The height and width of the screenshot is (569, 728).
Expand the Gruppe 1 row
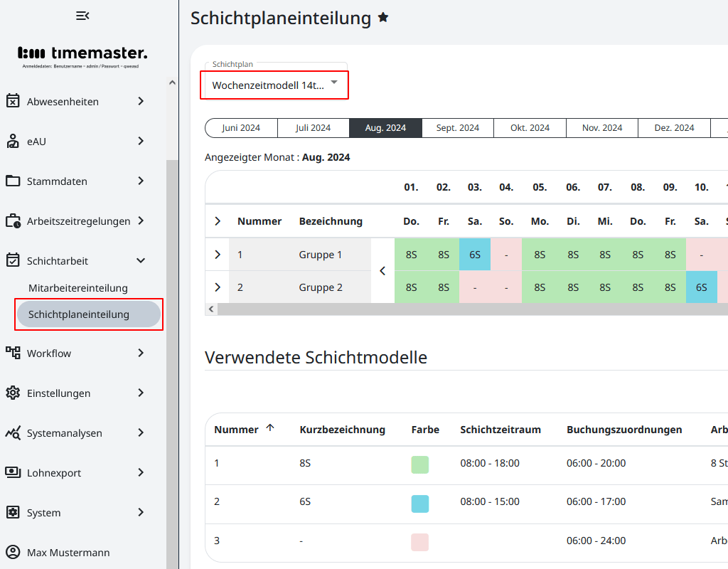(x=218, y=255)
